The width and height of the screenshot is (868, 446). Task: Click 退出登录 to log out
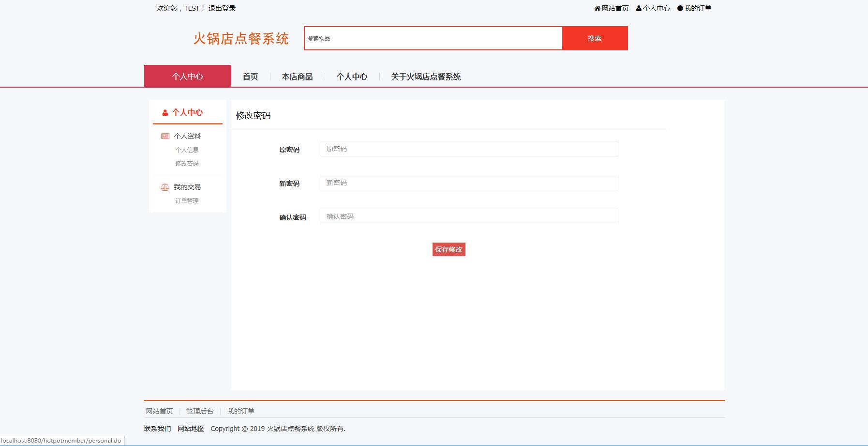click(222, 8)
